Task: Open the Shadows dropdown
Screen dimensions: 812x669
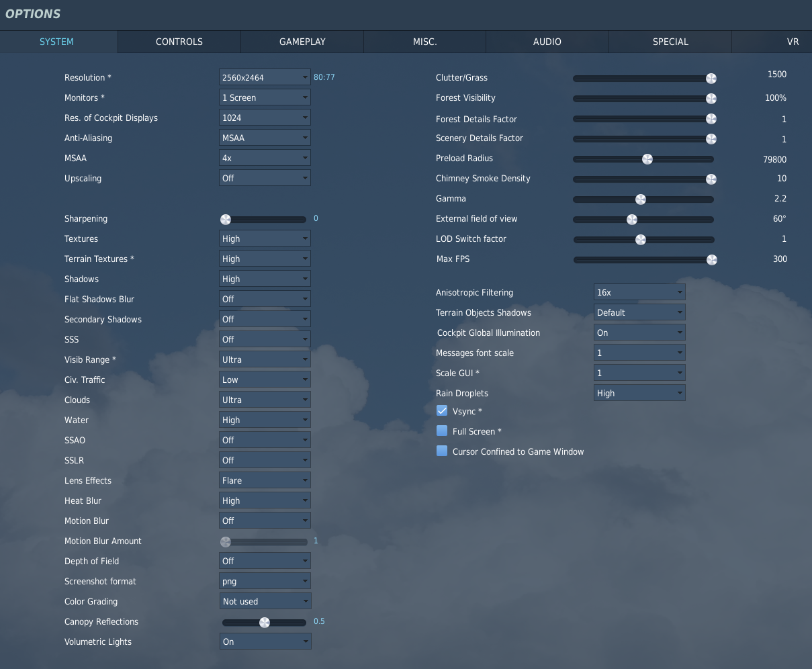Action: [x=265, y=279]
